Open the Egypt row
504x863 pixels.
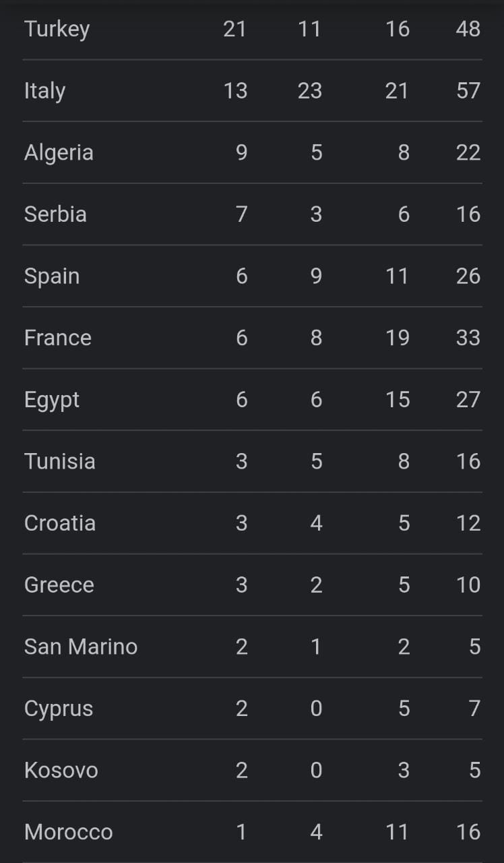[x=52, y=400]
